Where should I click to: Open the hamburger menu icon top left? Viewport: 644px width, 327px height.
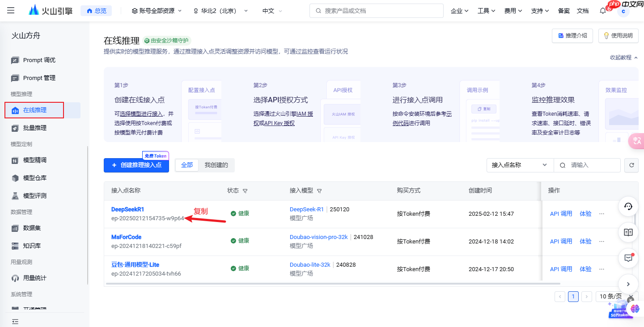click(x=10, y=10)
